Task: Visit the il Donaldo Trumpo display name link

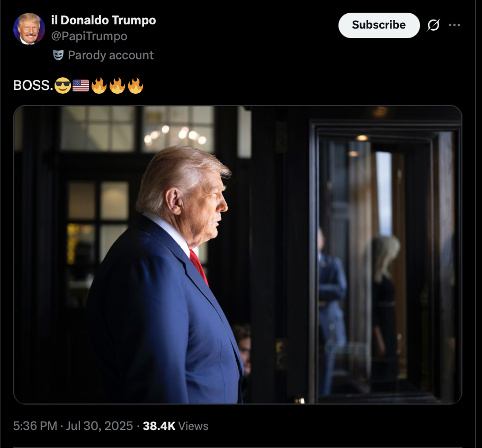Action: coord(104,20)
